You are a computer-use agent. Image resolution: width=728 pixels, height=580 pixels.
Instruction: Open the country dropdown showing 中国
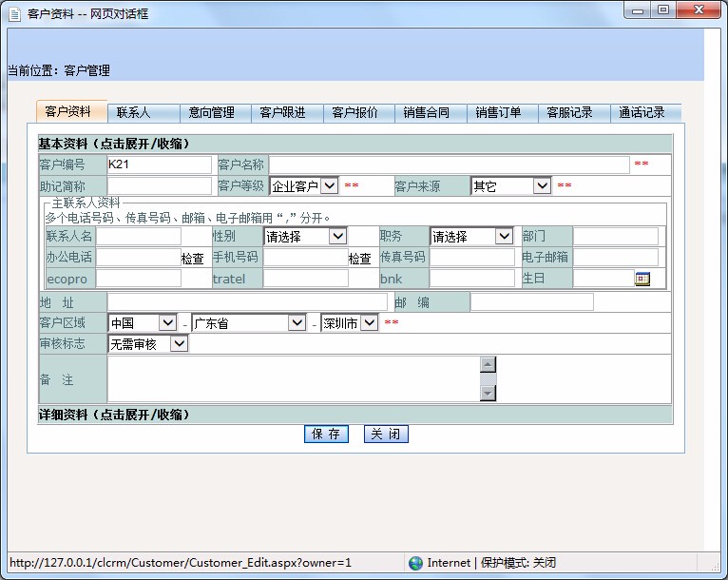pyautogui.click(x=143, y=322)
